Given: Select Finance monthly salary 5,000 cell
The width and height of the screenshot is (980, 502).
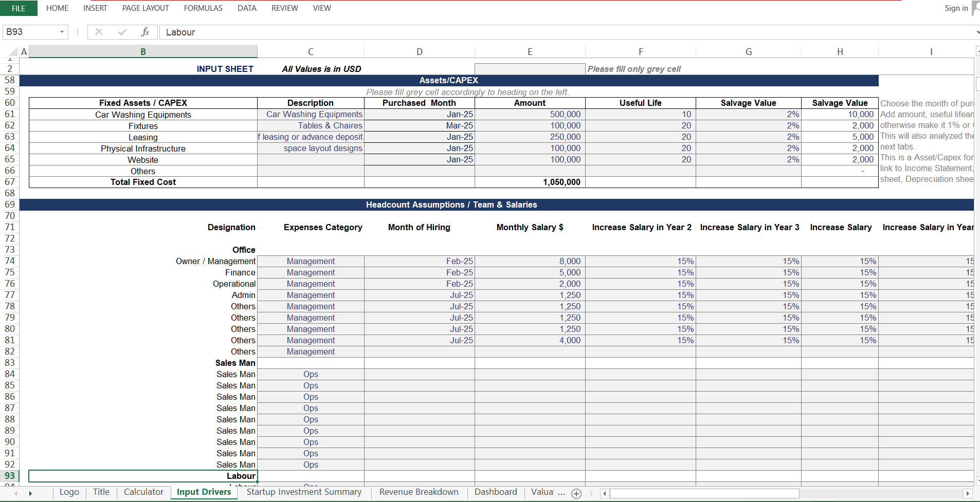Looking at the screenshot, I should pyautogui.click(x=530, y=272).
